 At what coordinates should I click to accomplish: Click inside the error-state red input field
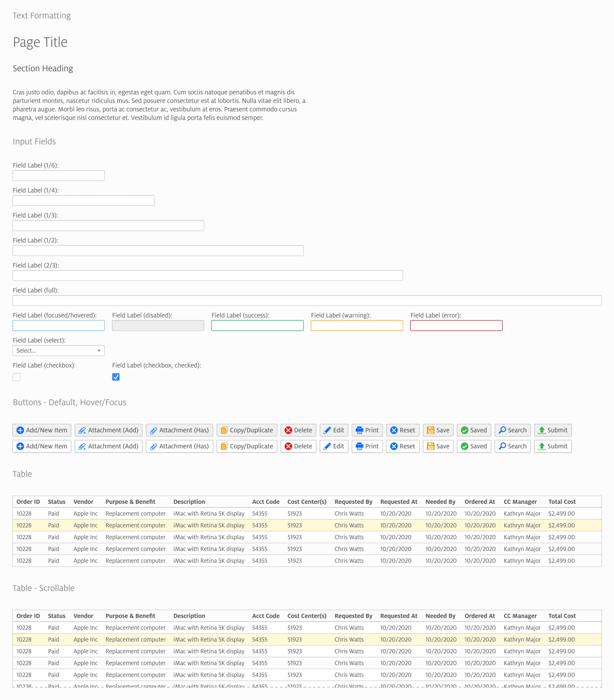click(456, 326)
